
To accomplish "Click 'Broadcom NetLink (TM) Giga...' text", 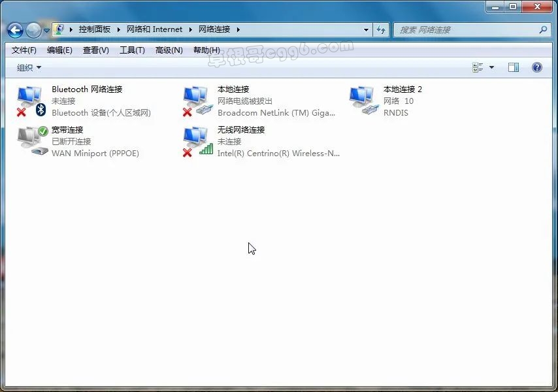I will pos(276,113).
